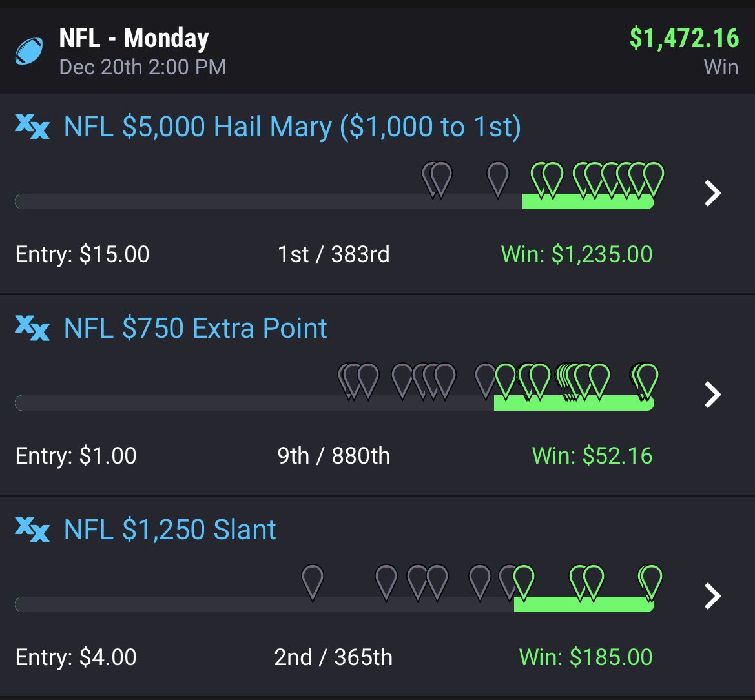Click the 9th / 880th ranking text
The image size is (755, 700).
334,455
